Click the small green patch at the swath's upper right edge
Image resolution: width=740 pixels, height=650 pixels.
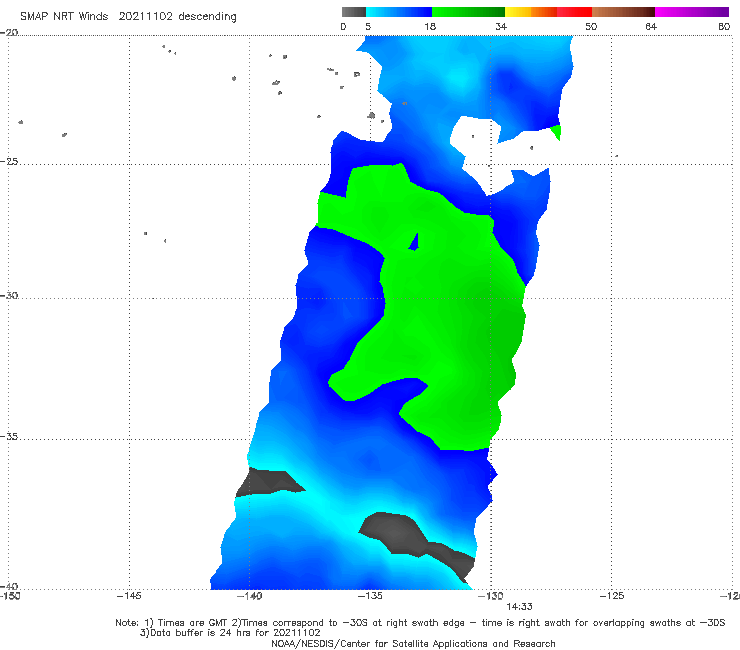[556, 132]
